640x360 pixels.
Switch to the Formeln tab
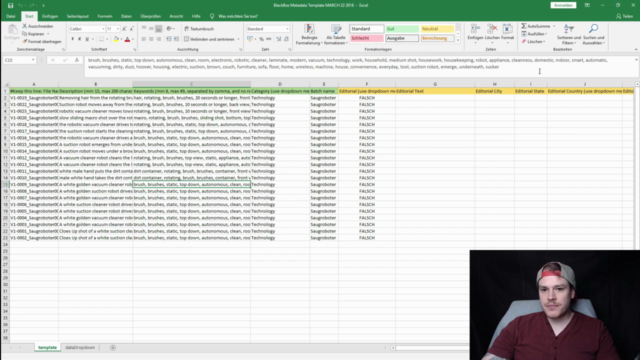pyautogui.click(x=105, y=16)
